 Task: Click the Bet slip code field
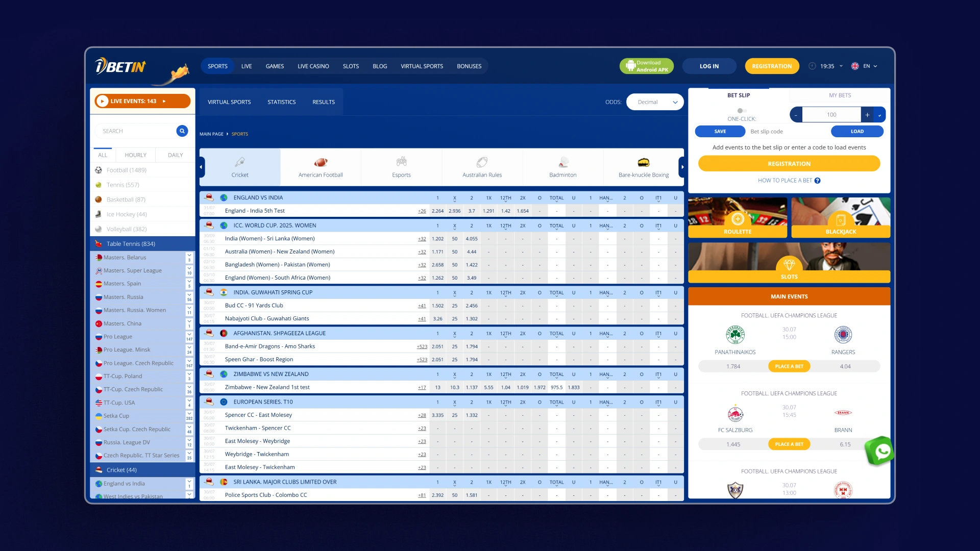pyautogui.click(x=788, y=132)
